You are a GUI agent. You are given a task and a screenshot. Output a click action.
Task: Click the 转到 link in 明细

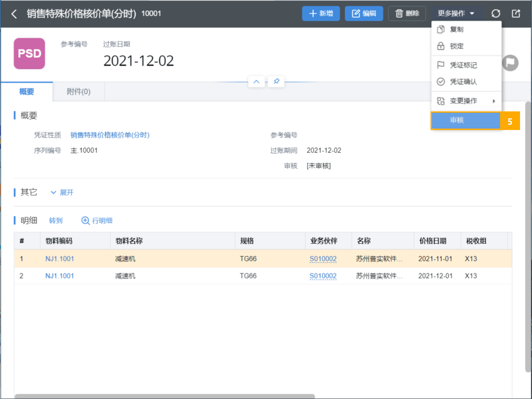pyautogui.click(x=56, y=220)
